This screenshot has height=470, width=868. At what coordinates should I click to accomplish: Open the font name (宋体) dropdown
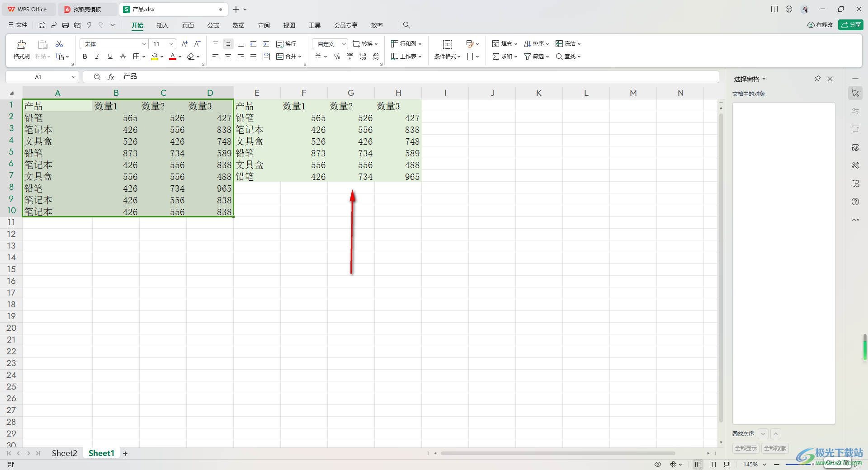(144, 44)
